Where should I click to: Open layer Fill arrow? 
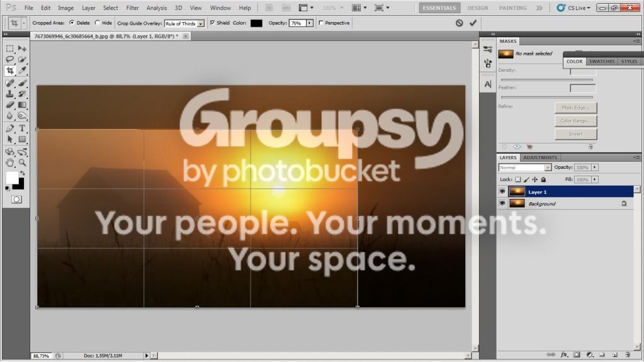(595, 179)
